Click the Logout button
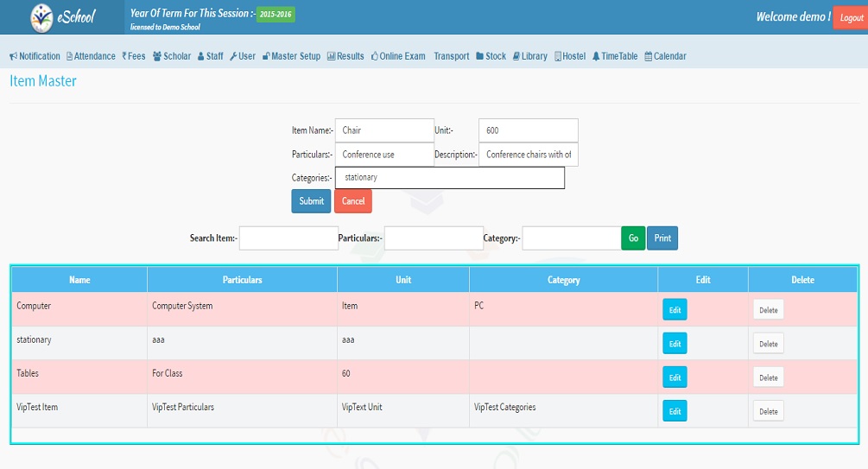This screenshot has width=868, height=469. pos(851,18)
